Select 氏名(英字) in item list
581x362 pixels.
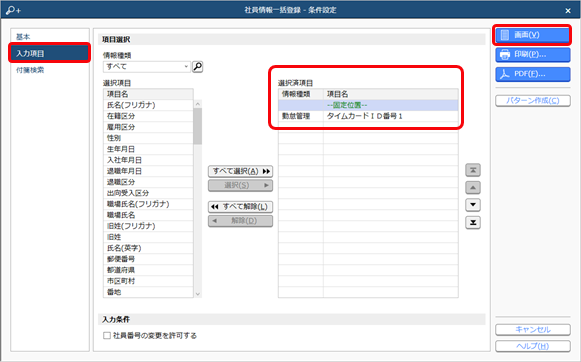pyautogui.click(x=148, y=248)
